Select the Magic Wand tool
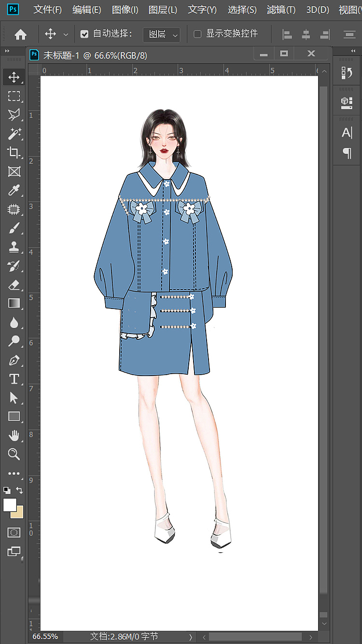 pos(14,134)
